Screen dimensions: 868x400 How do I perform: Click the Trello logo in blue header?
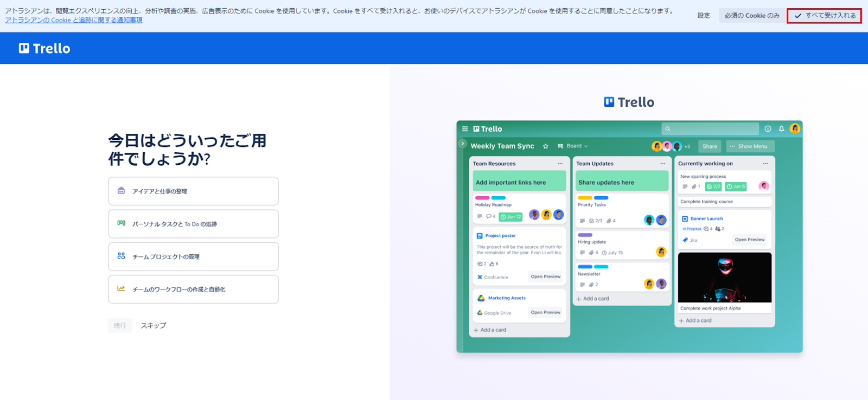(44, 48)
